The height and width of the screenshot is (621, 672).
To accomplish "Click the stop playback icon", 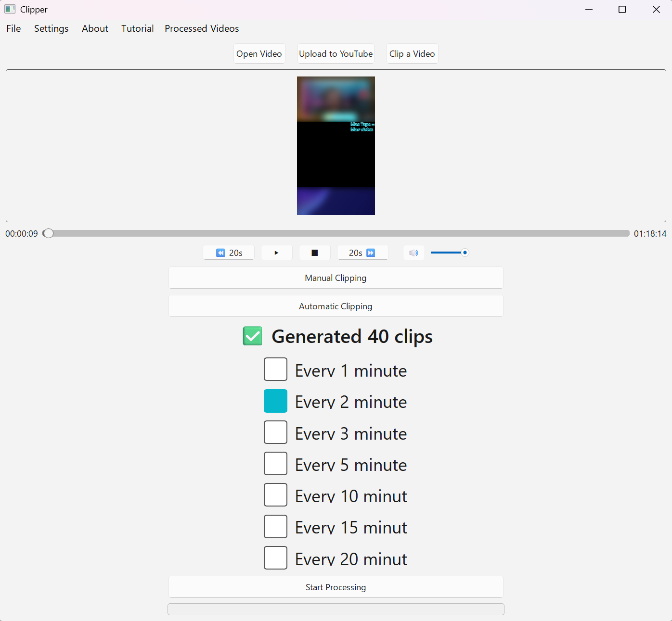I will (314, 252).
